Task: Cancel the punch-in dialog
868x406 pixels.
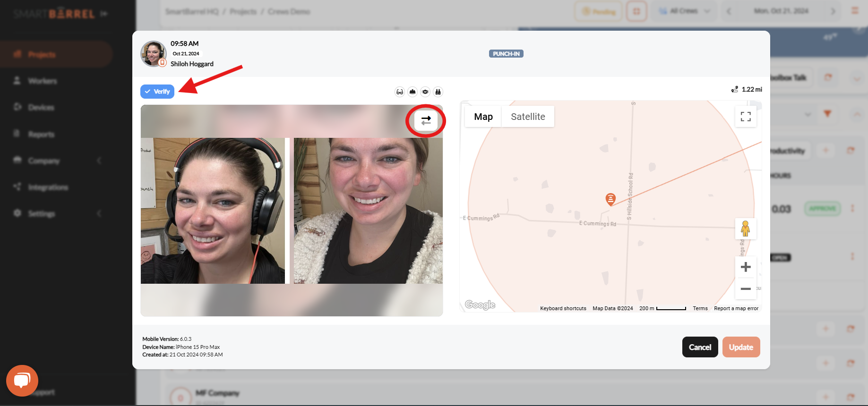Action: pyautogui.click(x=700, y=347)
